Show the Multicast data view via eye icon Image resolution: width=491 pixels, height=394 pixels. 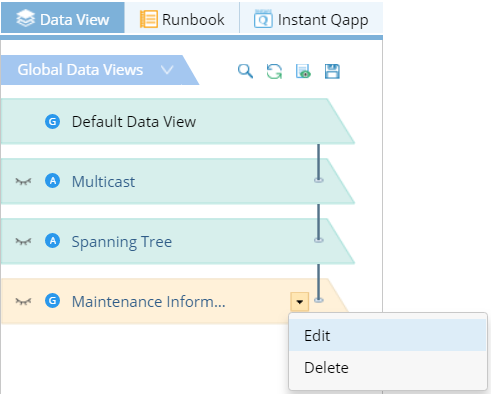tap(23, 181)
